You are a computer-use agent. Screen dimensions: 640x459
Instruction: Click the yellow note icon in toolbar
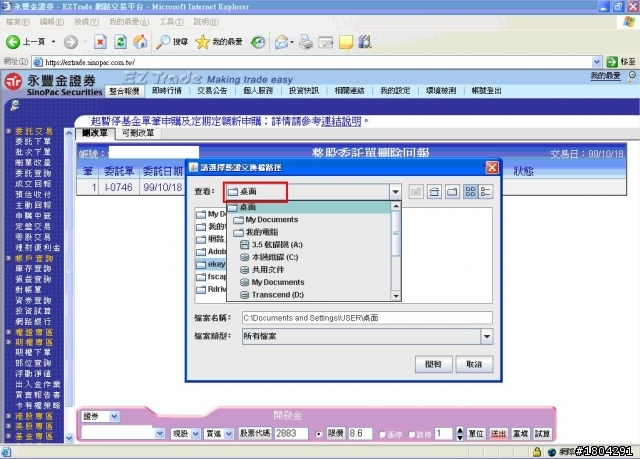[345, 42]
